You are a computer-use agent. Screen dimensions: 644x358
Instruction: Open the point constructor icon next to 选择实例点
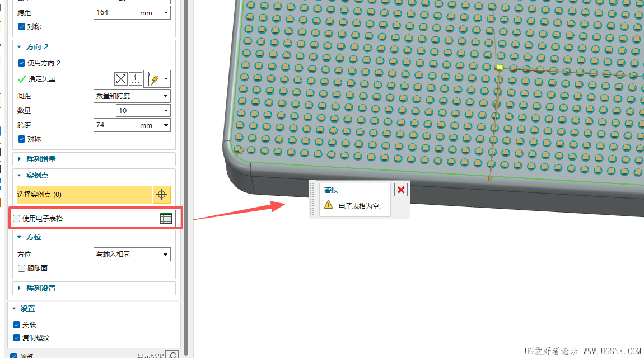162,194
